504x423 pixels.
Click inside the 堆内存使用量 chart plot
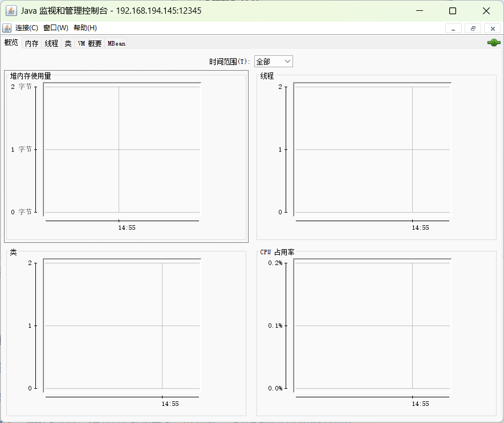click(x=122, y=149)
